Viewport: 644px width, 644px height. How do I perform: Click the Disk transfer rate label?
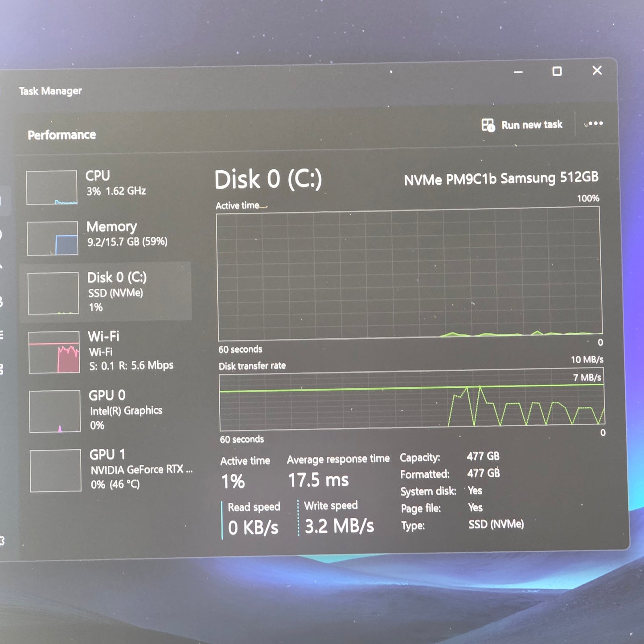coord(252,366)
